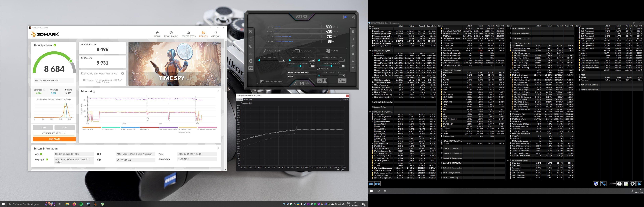Screen dimensions: 644x207
Task: Reset Afterburner settings with revert icon
Action: [x=296, y=83]
